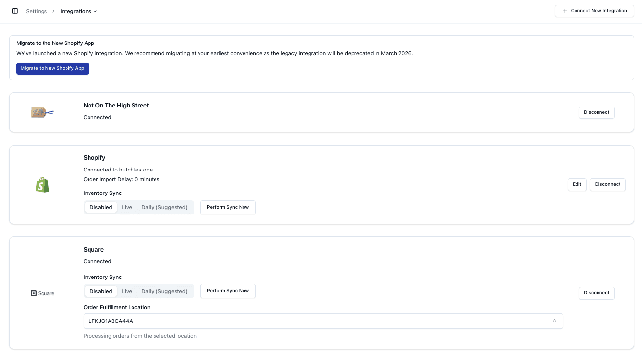Click "Not On The High Street" heading
This screenshot has height=364, width=642.
116,105
